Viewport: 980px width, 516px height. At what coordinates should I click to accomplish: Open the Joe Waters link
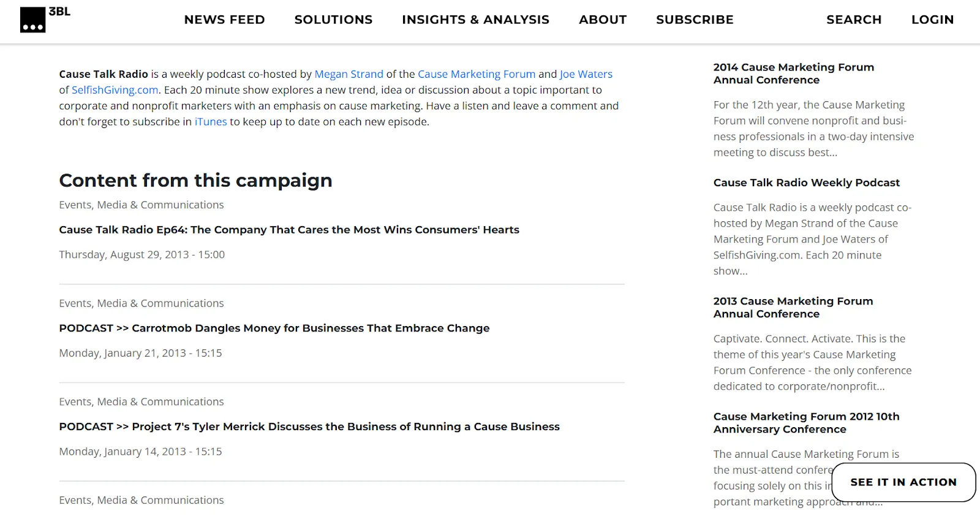[x=586, y=74]
